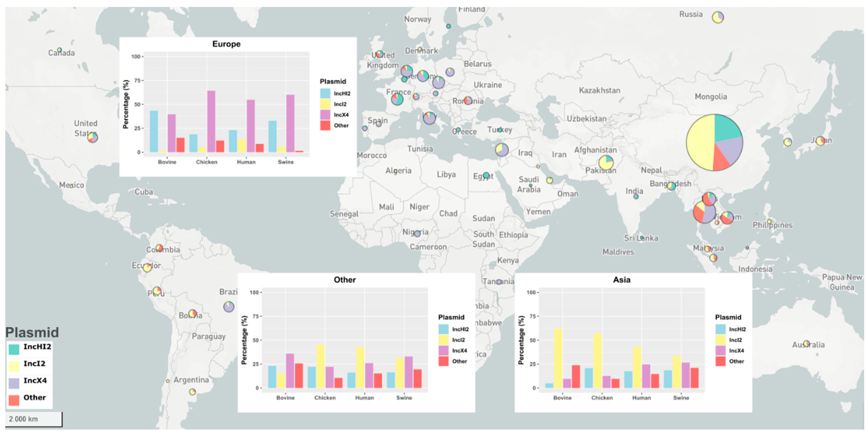Click the United States pie marker
This screenshot has height=434, width=868.
pyautogui.click(x=93, y=137)
